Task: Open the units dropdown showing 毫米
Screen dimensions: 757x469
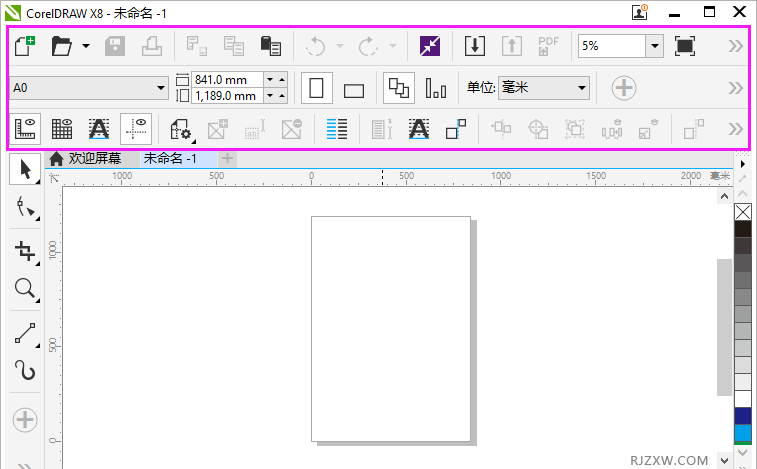Action: click(x=544, y=88)
